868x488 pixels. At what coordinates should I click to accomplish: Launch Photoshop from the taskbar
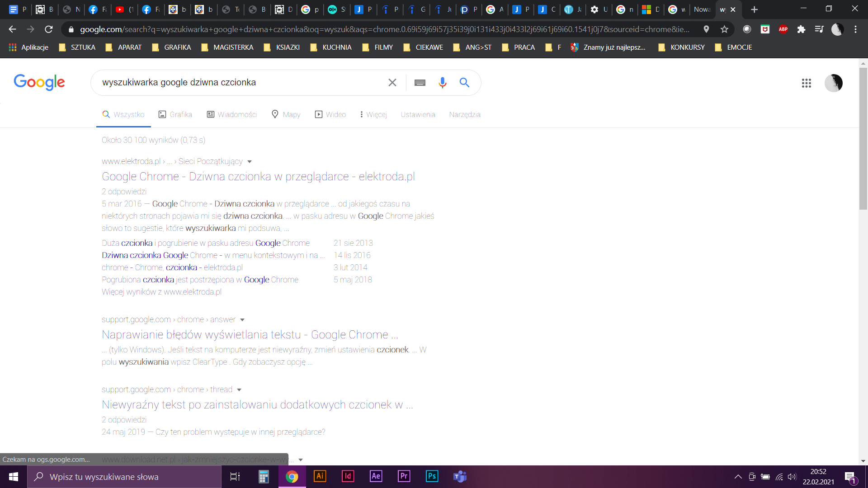point(432,476)
